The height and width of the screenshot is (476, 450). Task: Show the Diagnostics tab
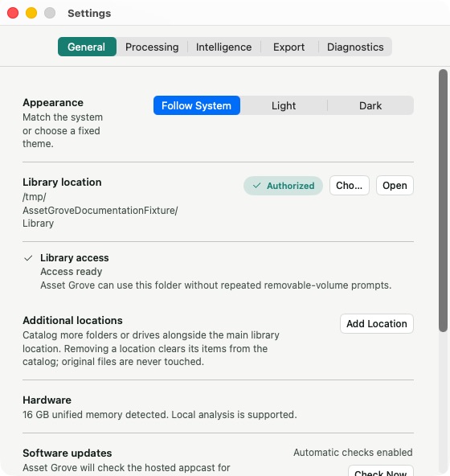[x=355, y=47]
